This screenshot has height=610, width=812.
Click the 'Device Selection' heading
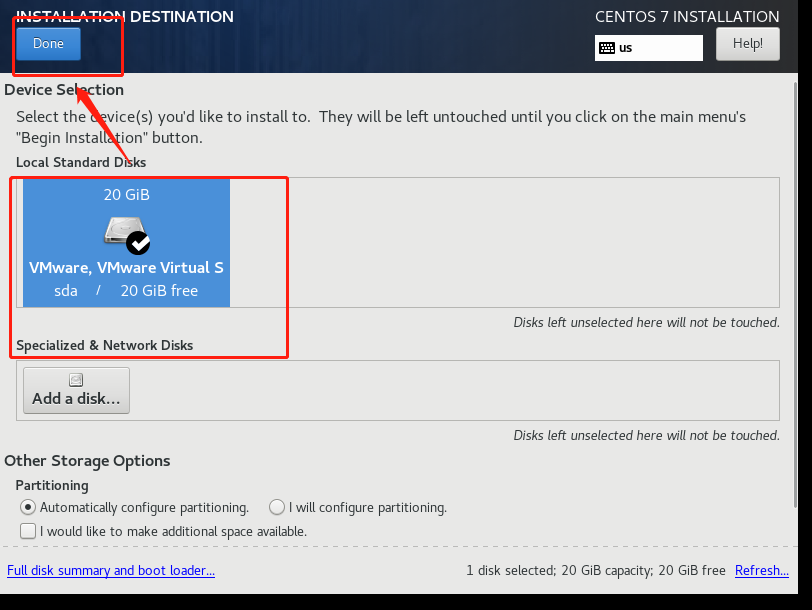64,90
